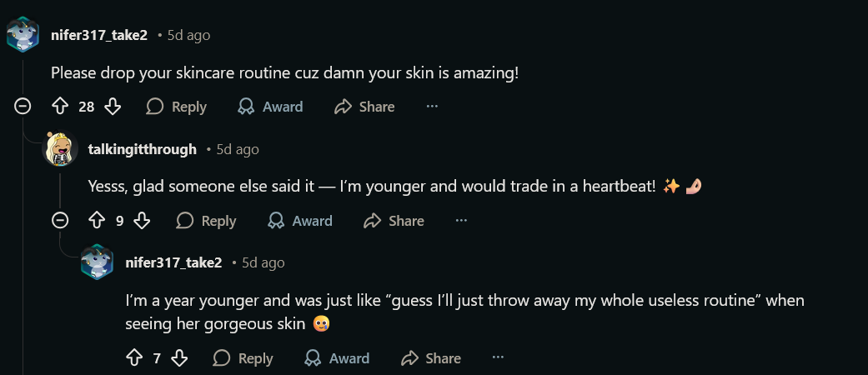This screenshot has width=868, height=375.
Task: Upvote the "I'm a year younger" reply
Action: tap(133, 358)
